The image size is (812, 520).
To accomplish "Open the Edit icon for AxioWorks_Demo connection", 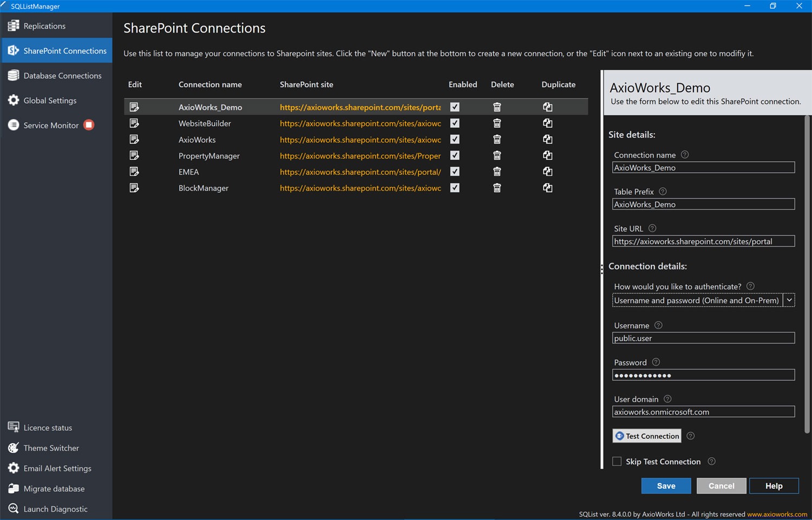I will pyautogui.click(x=134, y=107).
